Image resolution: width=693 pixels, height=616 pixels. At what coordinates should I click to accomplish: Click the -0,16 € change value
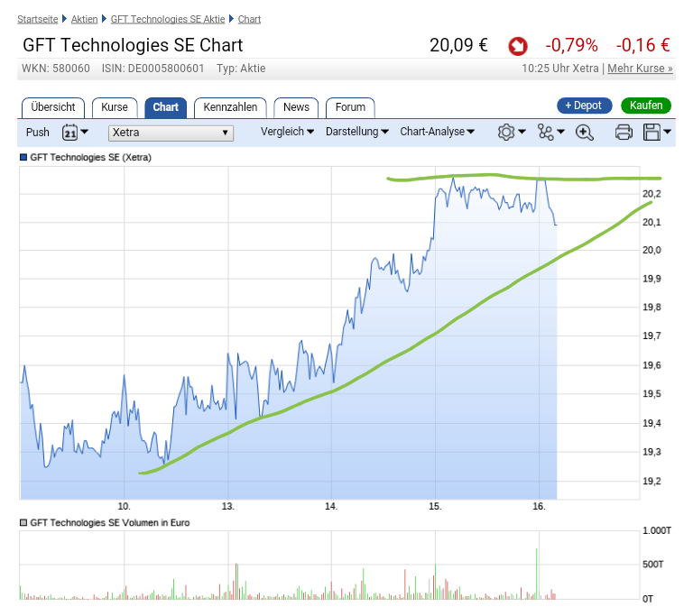tap(643, 45)
